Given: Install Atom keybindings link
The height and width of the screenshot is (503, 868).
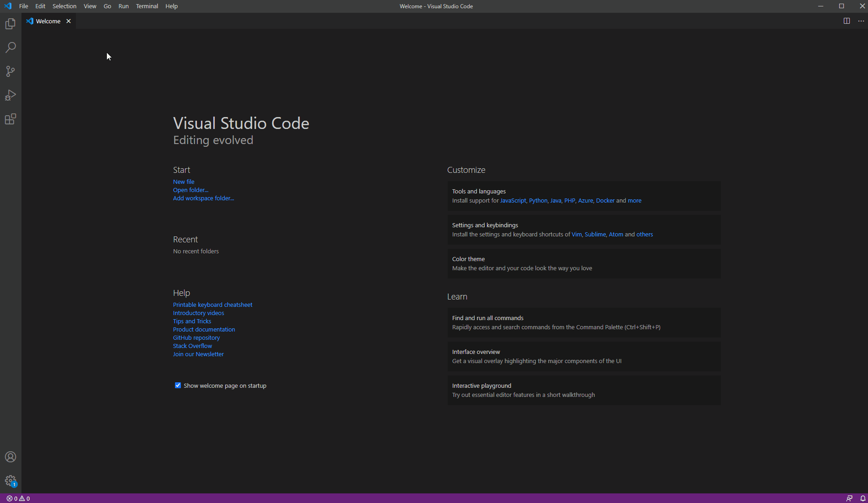Looking at the screenshot, I should click(616, 234).
